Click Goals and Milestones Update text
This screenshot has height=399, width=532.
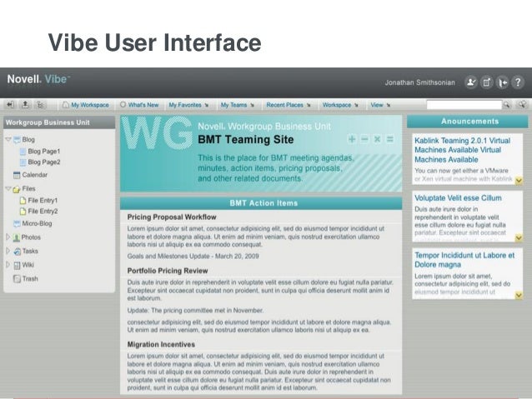[193, 257]
